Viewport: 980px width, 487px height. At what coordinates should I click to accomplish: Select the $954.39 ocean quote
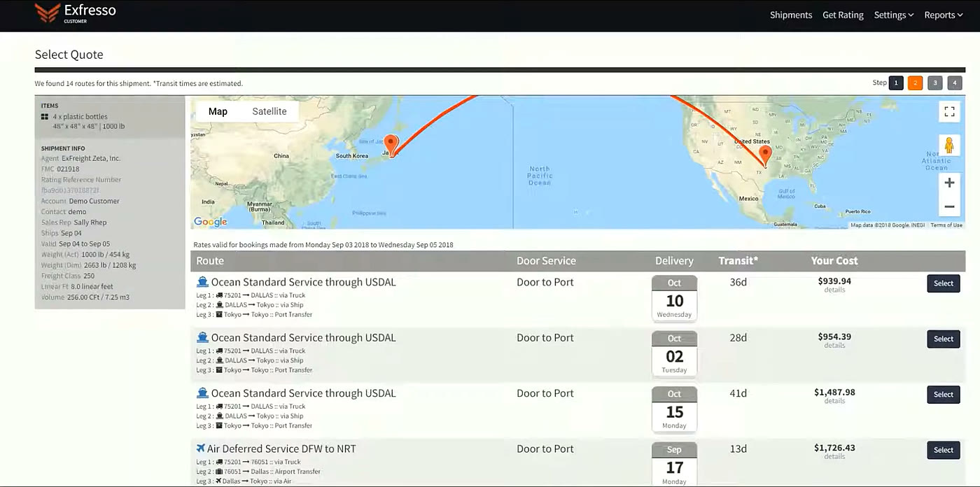[x=944, y=339]
